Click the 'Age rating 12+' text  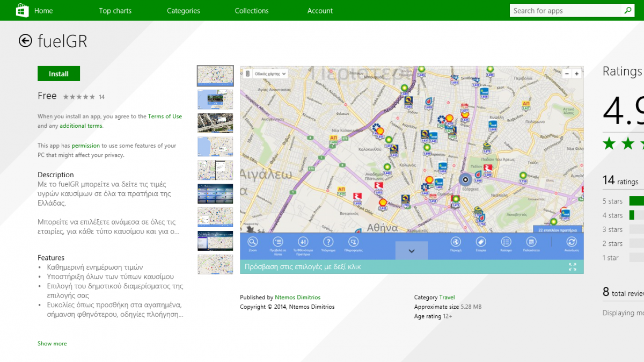(433, 317)
